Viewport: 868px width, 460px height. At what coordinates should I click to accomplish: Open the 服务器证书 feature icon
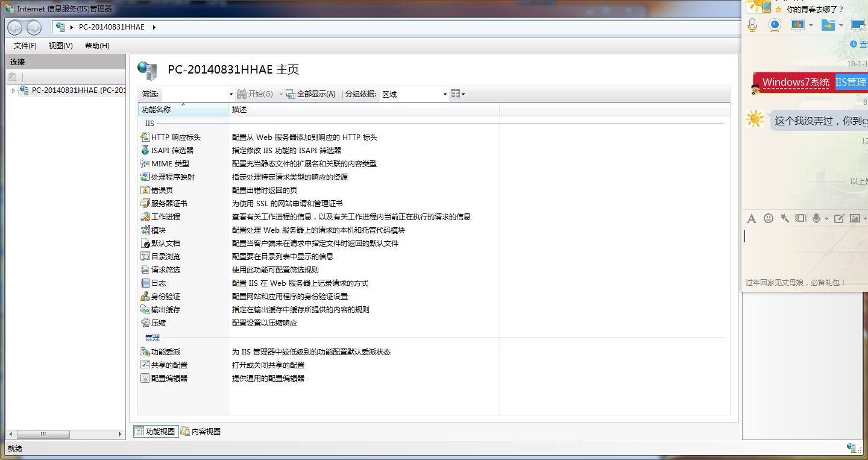pyautogui.click(x=145, y=204)
